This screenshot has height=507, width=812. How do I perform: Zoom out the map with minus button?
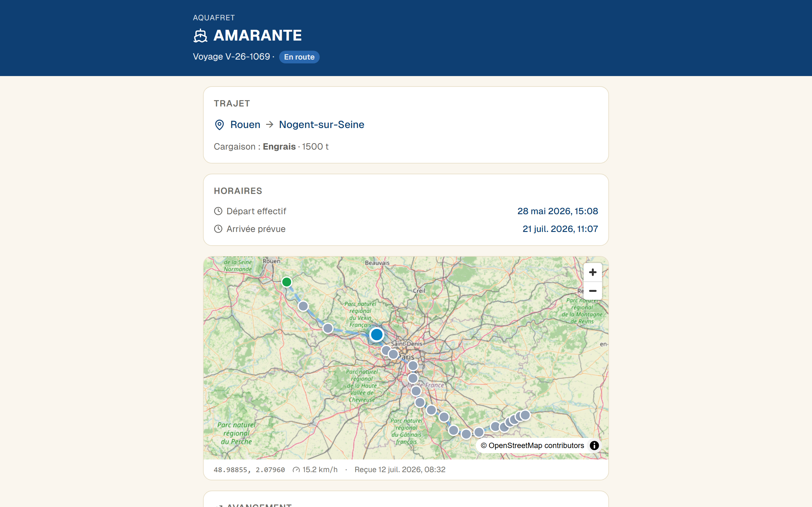click(593, 291)
